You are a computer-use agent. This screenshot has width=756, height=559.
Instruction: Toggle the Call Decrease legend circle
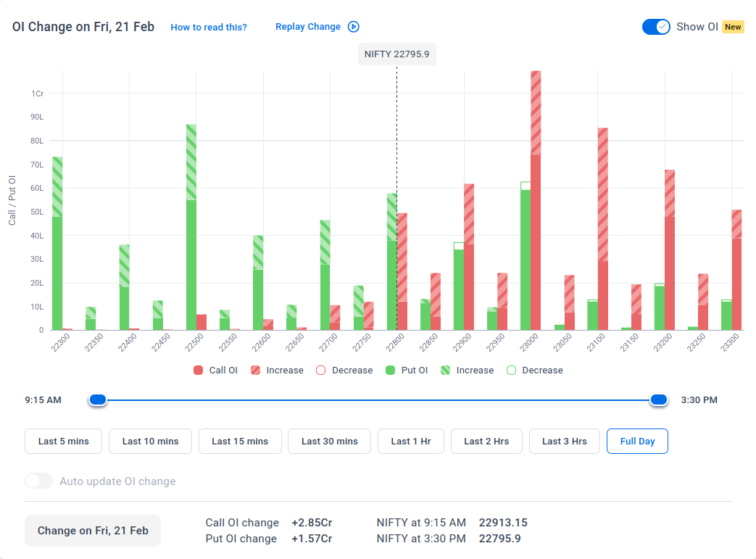320,370
